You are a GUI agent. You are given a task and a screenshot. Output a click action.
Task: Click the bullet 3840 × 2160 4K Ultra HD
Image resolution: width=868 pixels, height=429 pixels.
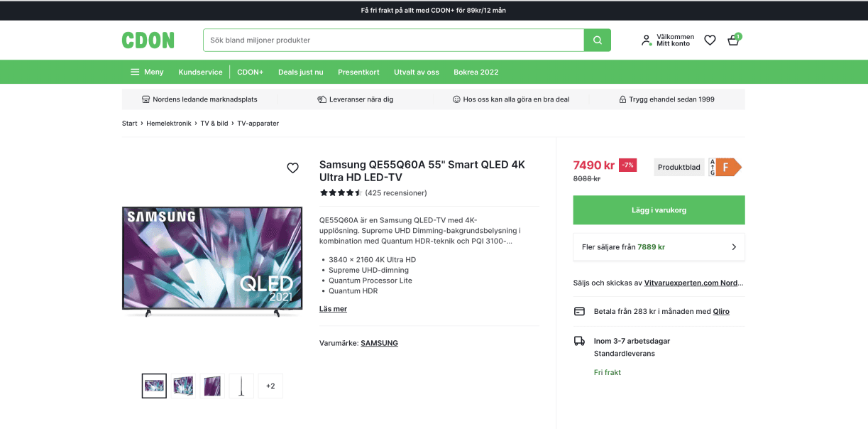[373, 260]
